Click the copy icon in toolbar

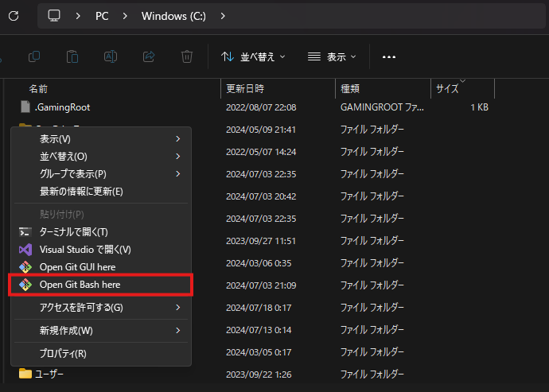pos(34,56)
